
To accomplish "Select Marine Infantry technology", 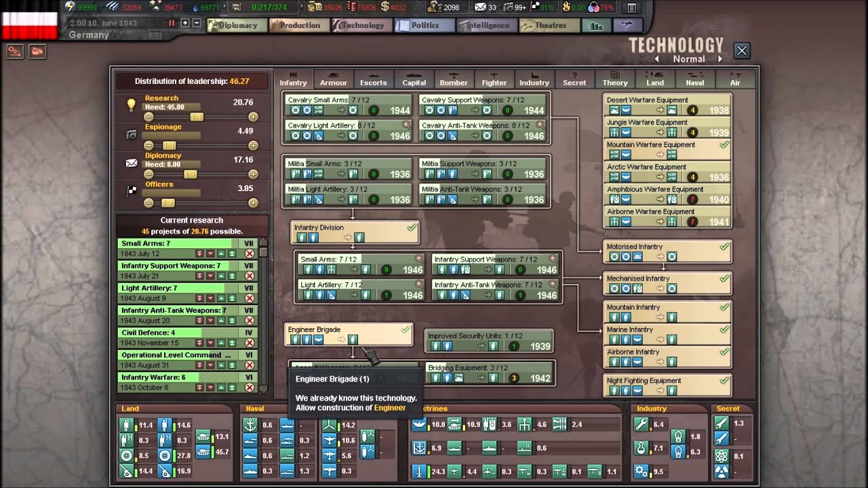I will (x=668, y=335).
